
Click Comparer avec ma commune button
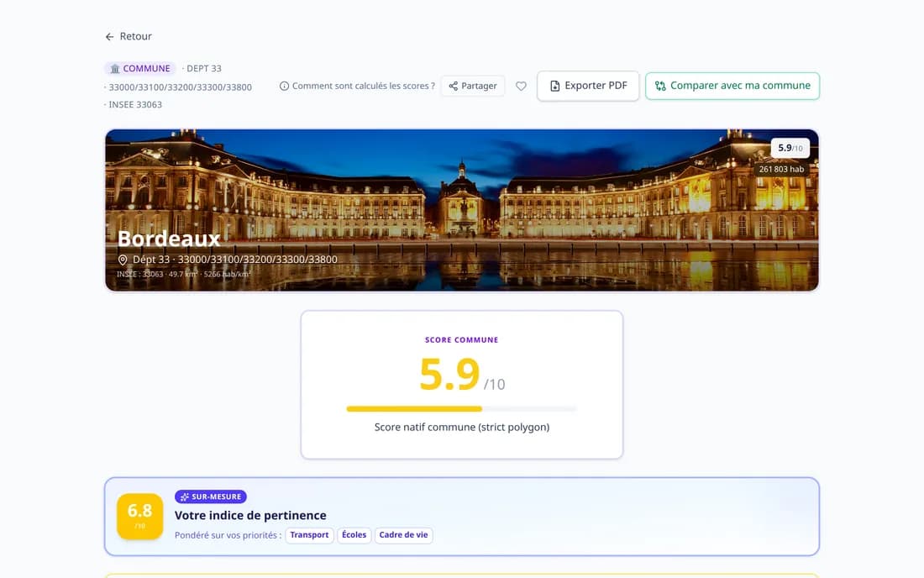[732, 86]
